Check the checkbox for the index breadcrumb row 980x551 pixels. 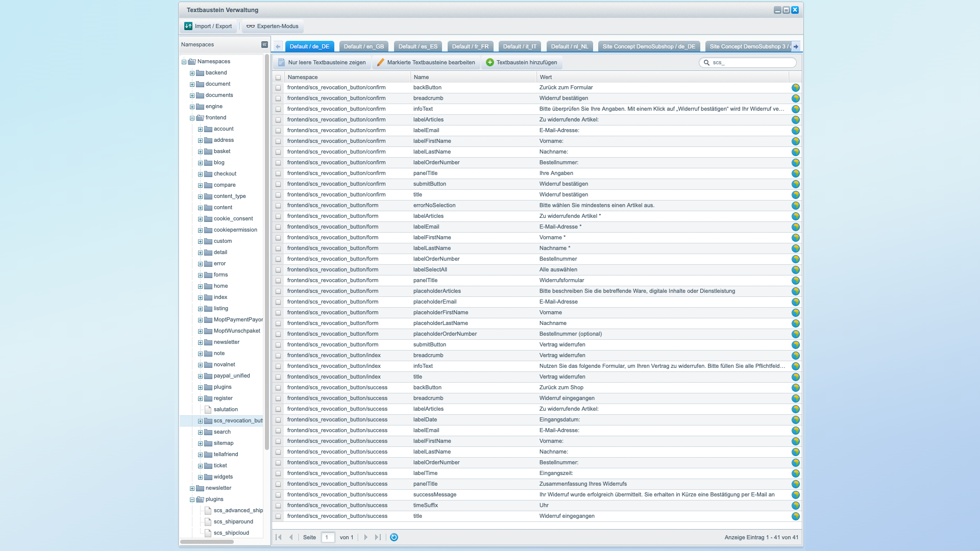[278, 356]
